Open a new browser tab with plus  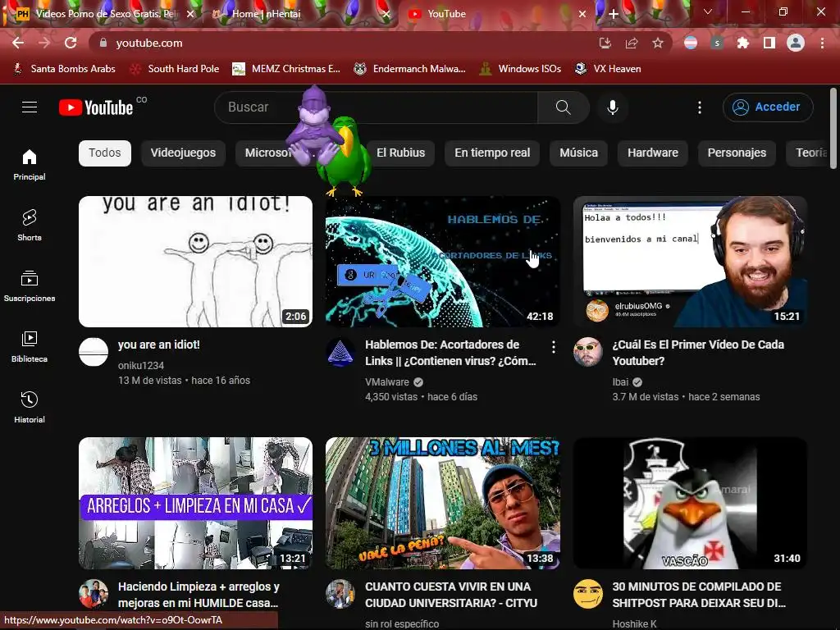614,14
